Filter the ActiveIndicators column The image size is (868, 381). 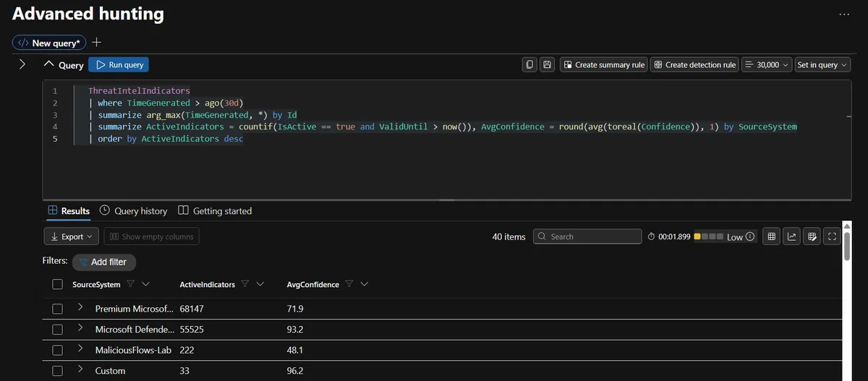pyautogui.click(x=245, y=284)
